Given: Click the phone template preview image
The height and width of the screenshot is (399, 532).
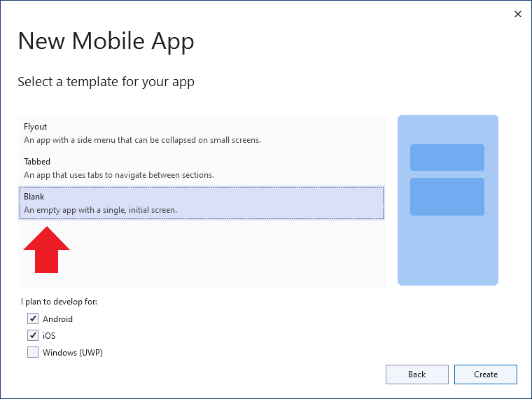Looking at the screenshot, I should [448, 200].
